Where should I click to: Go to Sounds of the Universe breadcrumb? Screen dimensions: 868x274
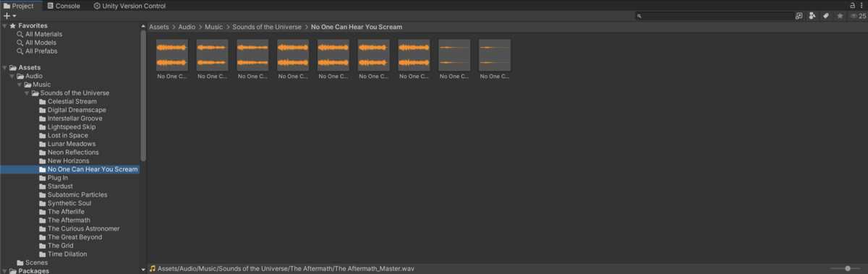[267, 27]
